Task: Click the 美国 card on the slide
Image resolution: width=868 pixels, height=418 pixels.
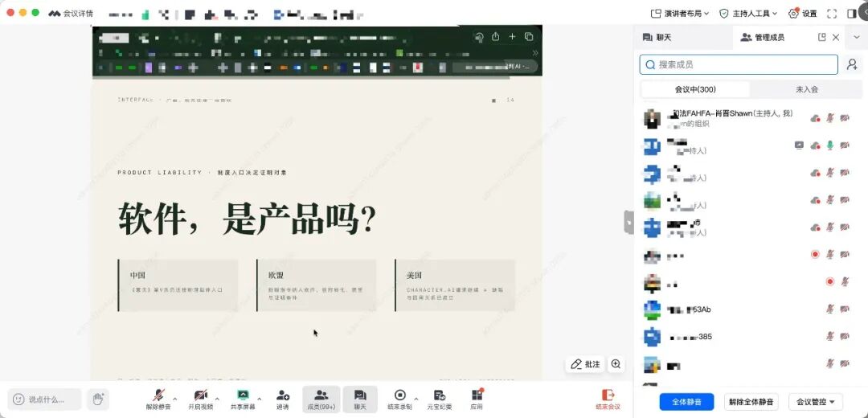Action: (x=454, y=285)
